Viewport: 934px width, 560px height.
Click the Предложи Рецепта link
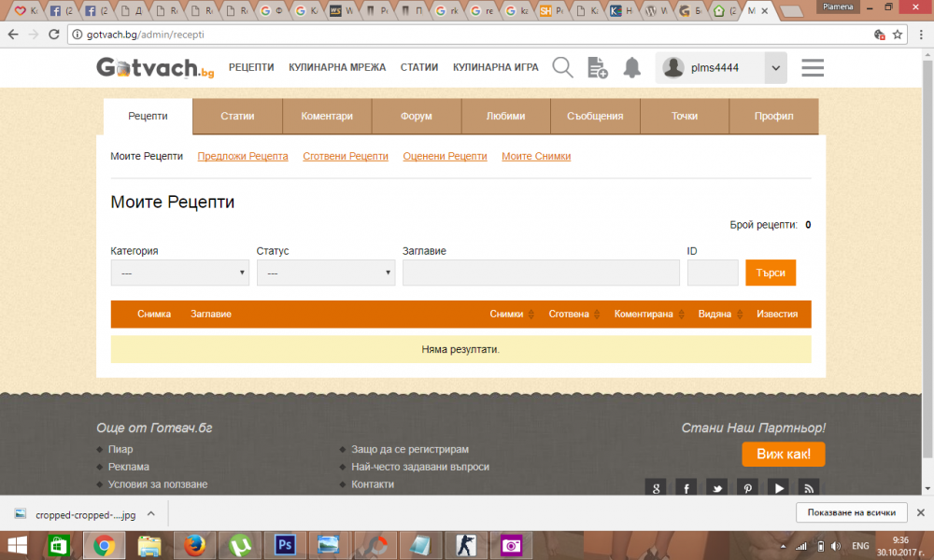pos(243,156)
